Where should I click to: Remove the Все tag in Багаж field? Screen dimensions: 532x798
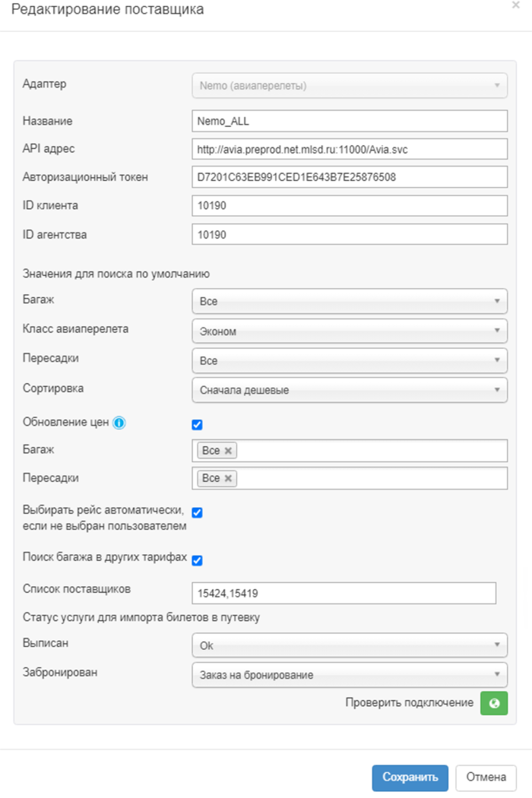click(x=228, y=451)
